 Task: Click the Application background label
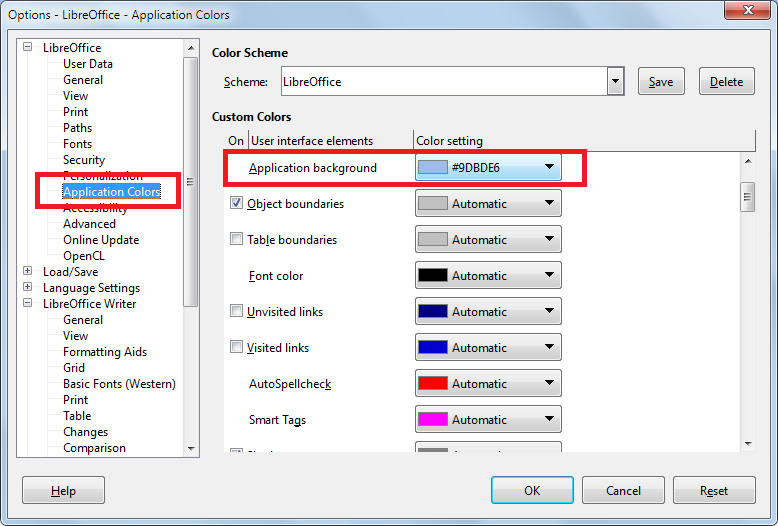point(313,168)
